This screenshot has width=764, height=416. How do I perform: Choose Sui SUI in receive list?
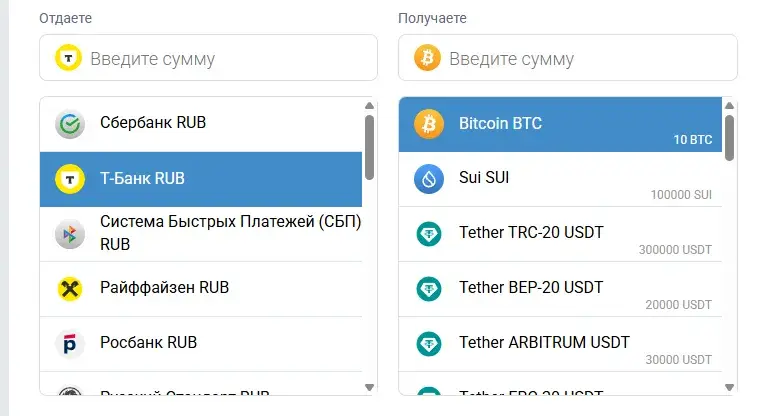560,179
